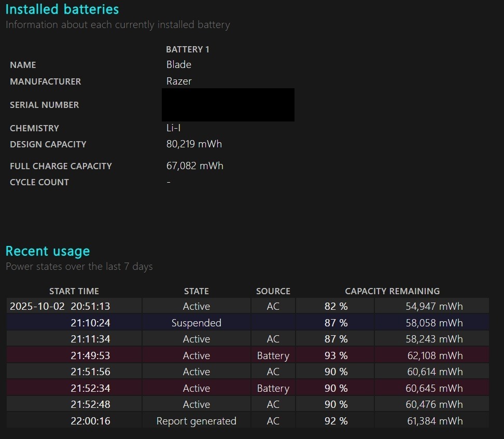This screenshot has height=439, width=504.
Task: Click the SOURCE column header
Action: (x=273, y=291)
